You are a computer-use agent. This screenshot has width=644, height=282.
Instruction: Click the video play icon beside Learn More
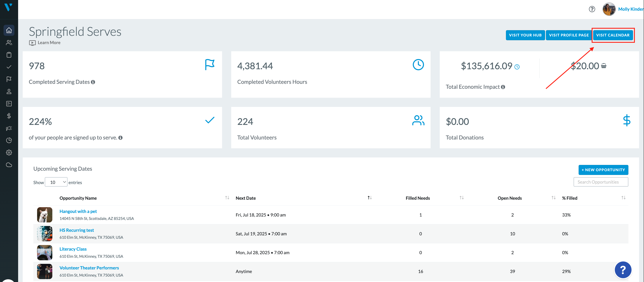click(x=32, y=43)
